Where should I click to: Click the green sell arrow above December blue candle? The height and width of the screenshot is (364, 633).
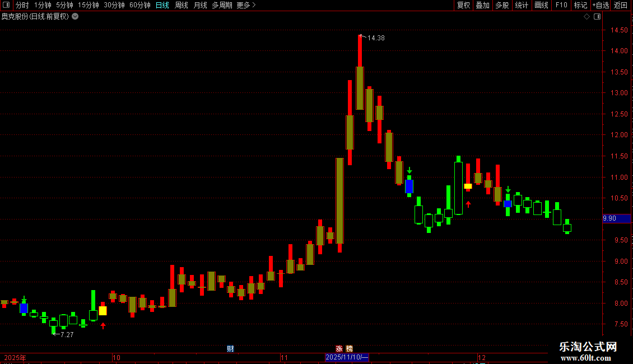[x=508, y=189]
